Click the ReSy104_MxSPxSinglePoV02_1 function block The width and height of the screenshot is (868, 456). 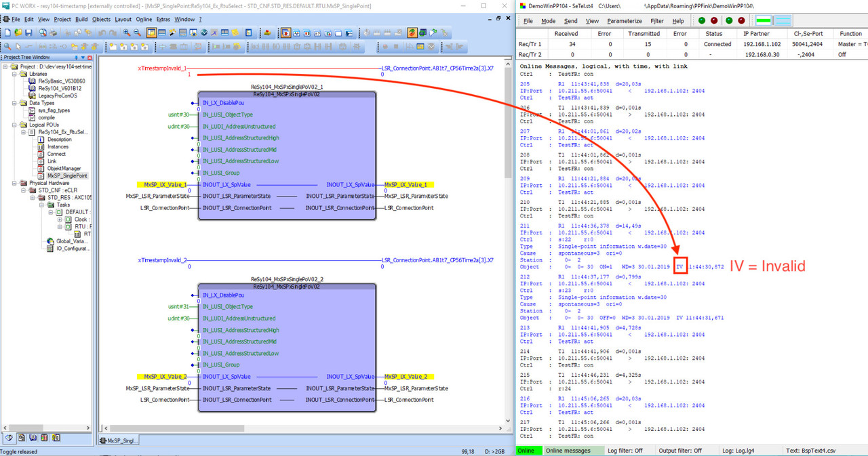pyautogui.click(x=286, y=155)
